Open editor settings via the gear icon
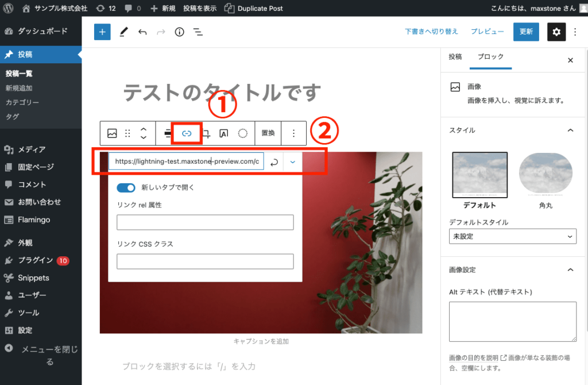 (556, 32)
